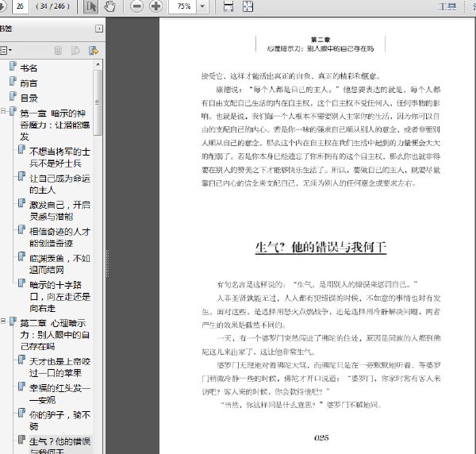Click the bookmark icon beside 目录
The image size is (476, 454).
click(x=13, y=96)
